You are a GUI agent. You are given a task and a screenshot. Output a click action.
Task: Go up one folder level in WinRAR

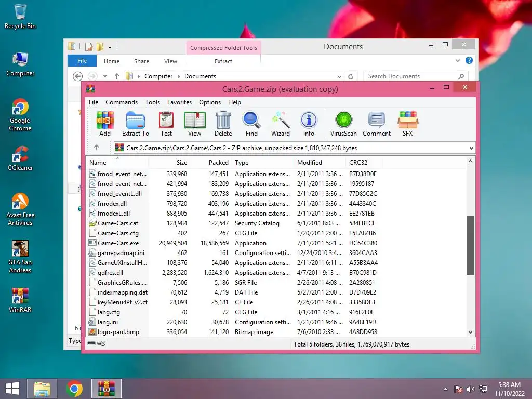click(x=97, y=148)
